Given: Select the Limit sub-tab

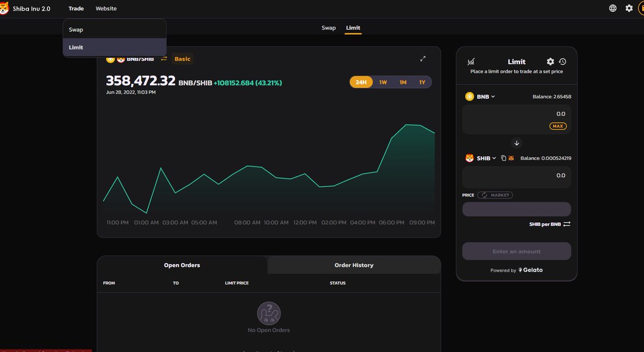Looking at the screenshot, I should [353, 28].
